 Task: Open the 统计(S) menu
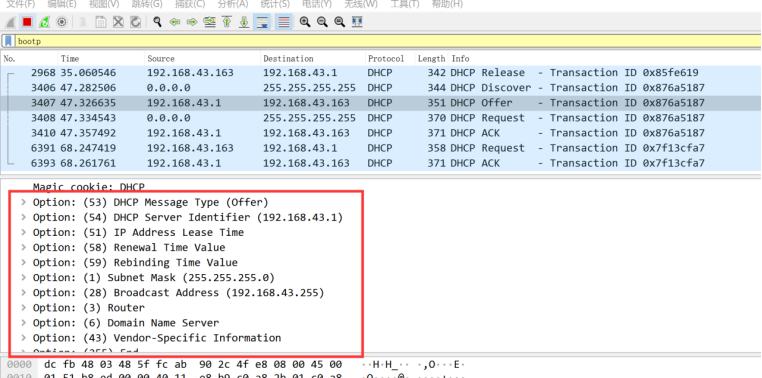[x=275, y=4]
